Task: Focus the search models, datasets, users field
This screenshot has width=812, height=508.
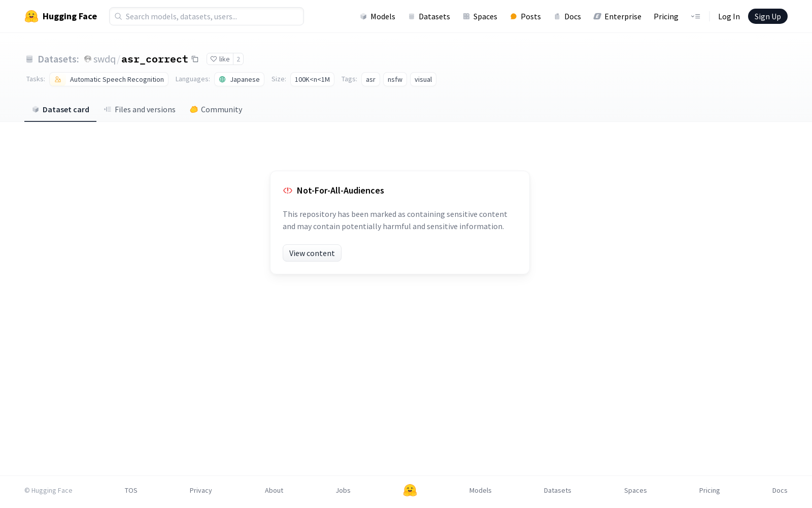Action: (x=207, y=16)
